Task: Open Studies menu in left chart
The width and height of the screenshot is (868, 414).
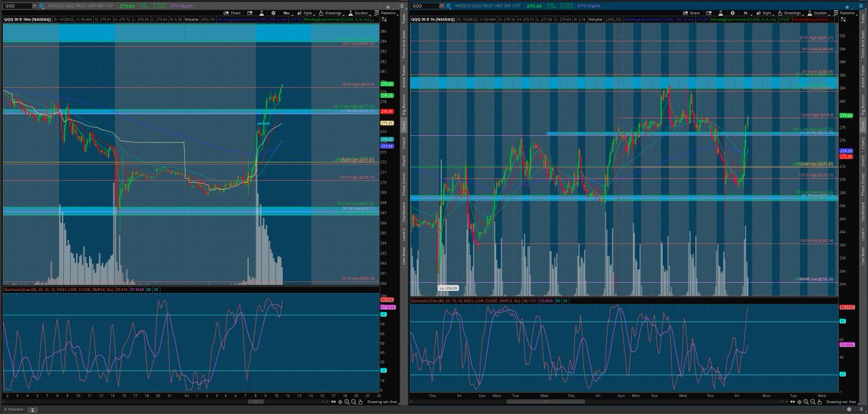Action: [x=357, y=12]
